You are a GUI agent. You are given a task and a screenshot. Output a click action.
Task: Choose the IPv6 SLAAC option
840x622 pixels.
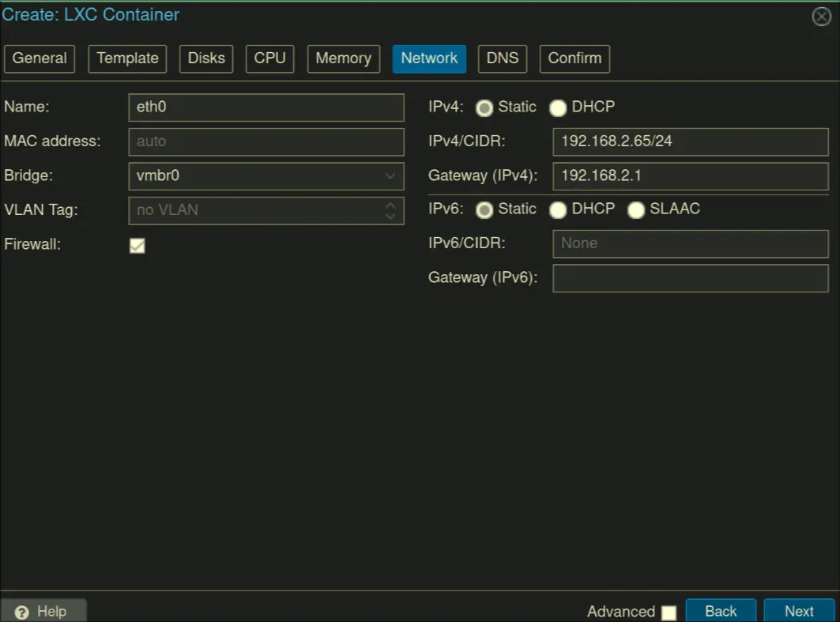636,209
